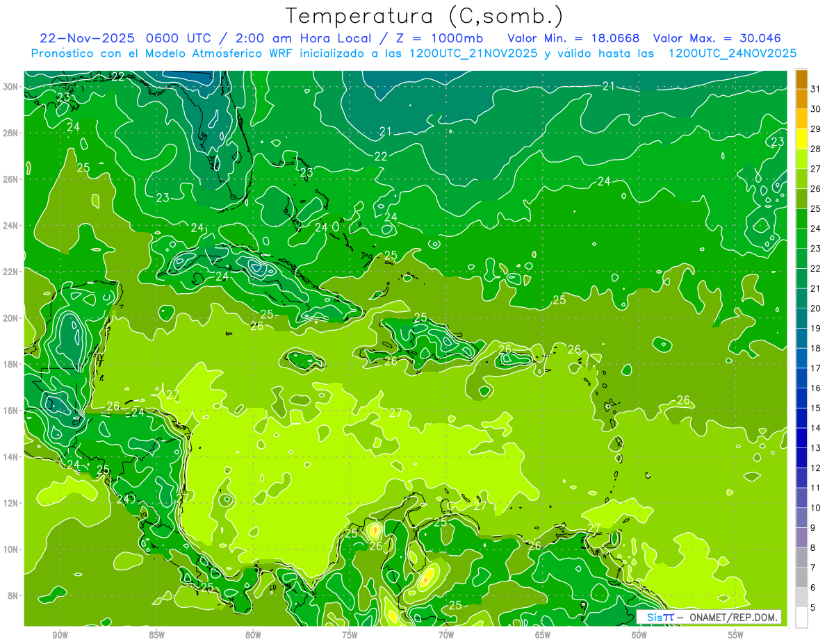834x644 pixels.
Task: Click the "24N" latitude axis label
Action: (11, 226)
